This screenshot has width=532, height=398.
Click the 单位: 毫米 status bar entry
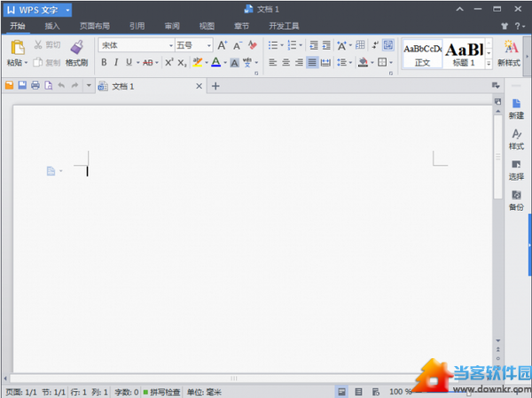[204, 392]
